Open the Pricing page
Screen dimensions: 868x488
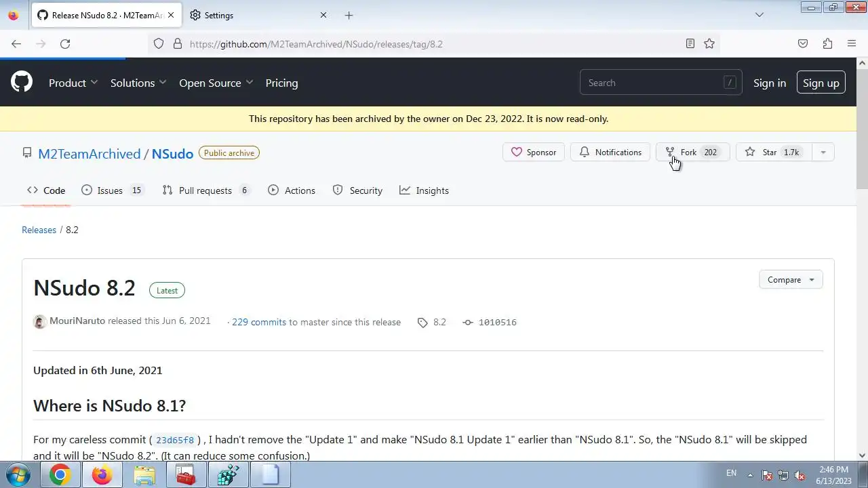(x=281, y=83)
